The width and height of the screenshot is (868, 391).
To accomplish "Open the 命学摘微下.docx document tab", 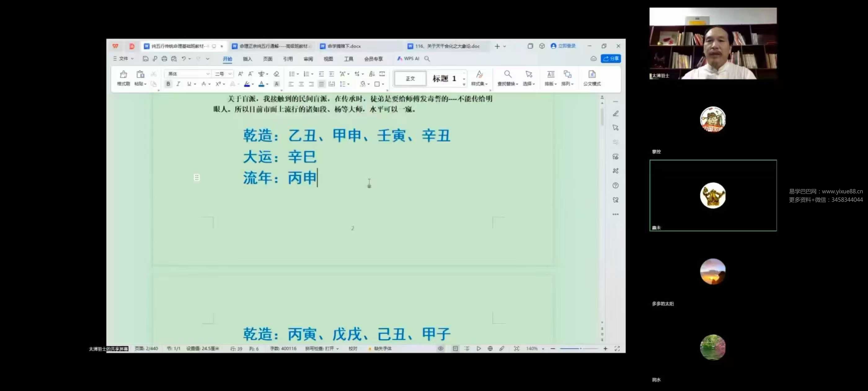I will click(x=344, y=46).
